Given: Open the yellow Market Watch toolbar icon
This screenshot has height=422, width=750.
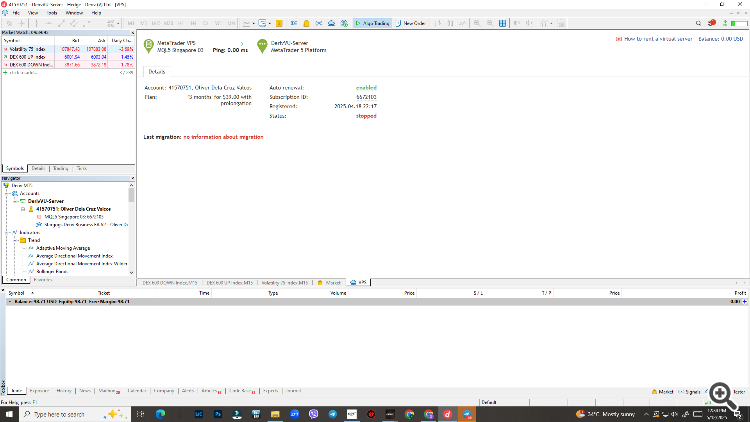Looking at the screenshot, I should coord(279,23).
